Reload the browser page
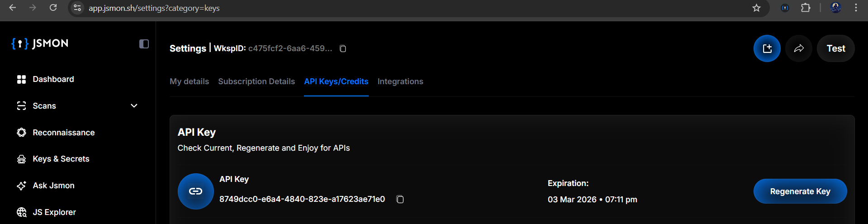Image resolution: width=868 pixels, height=224 pixels. point(53,8)
